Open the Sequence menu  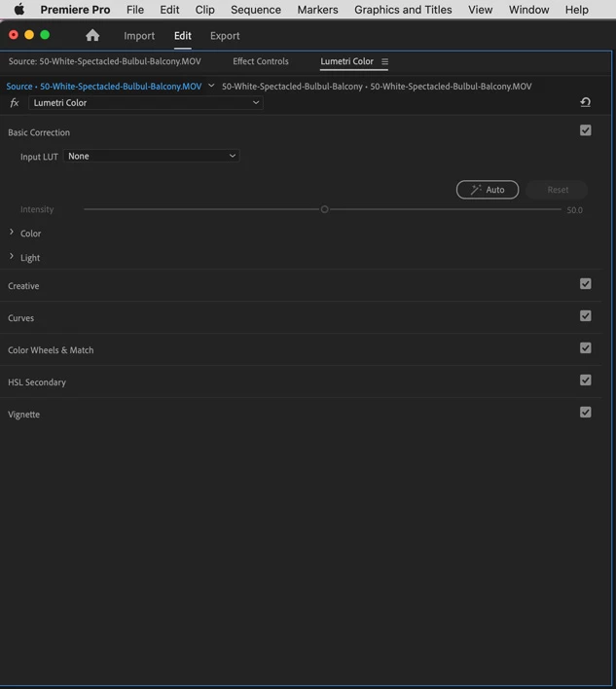point(256,9)
